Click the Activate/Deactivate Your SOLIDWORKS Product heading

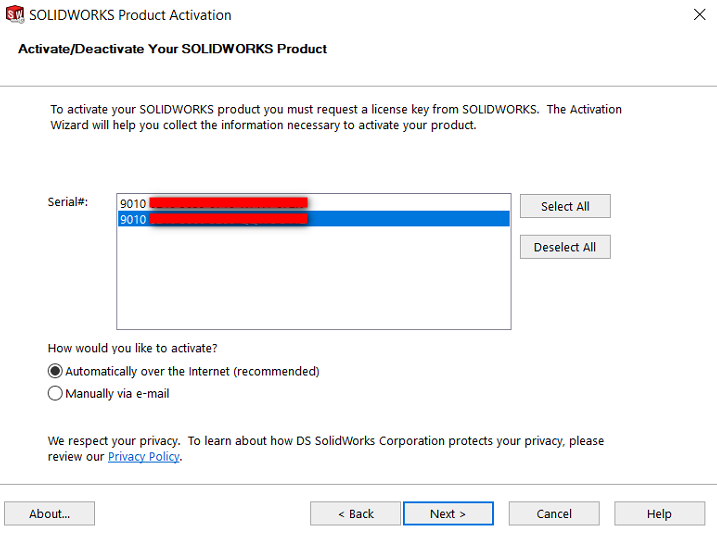click(x=172, y=48)
